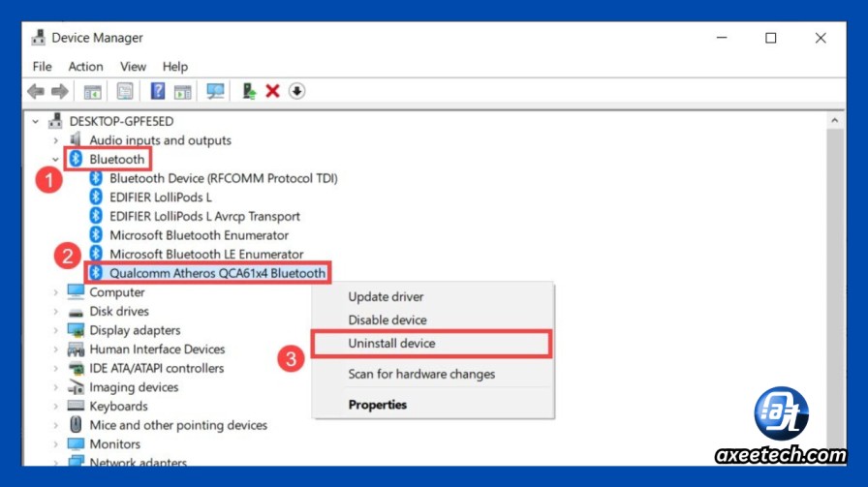The width and height of the screenshot is (868, 487).
Task: Click the blue Help question mark icon
Action: tap(158, 91)
